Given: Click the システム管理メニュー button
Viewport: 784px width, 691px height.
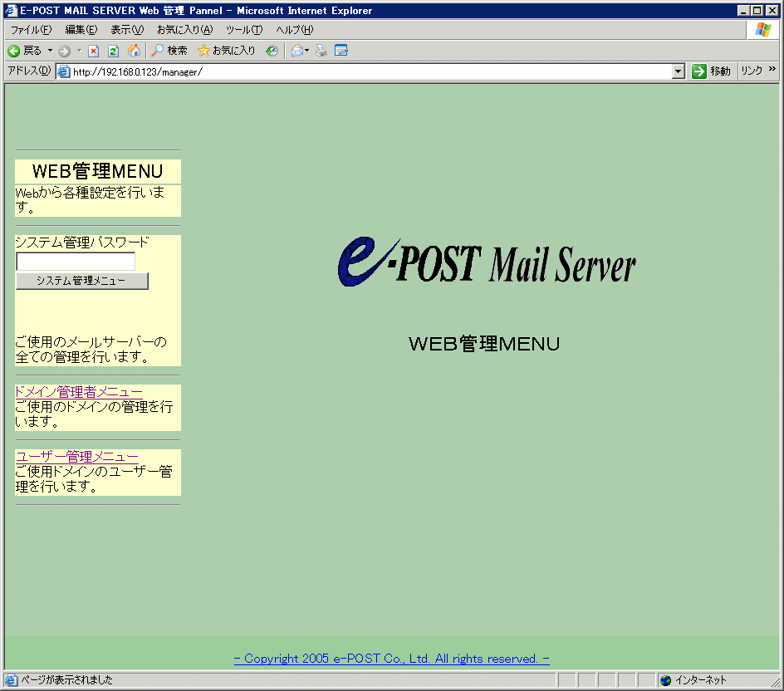Looking at the screenshot, I should 82,281.
